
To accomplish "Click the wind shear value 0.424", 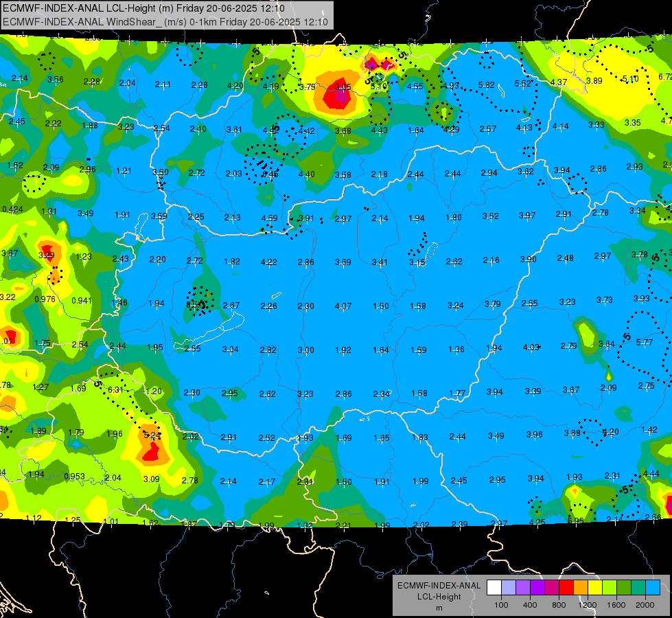I will [x=13, y=209].
